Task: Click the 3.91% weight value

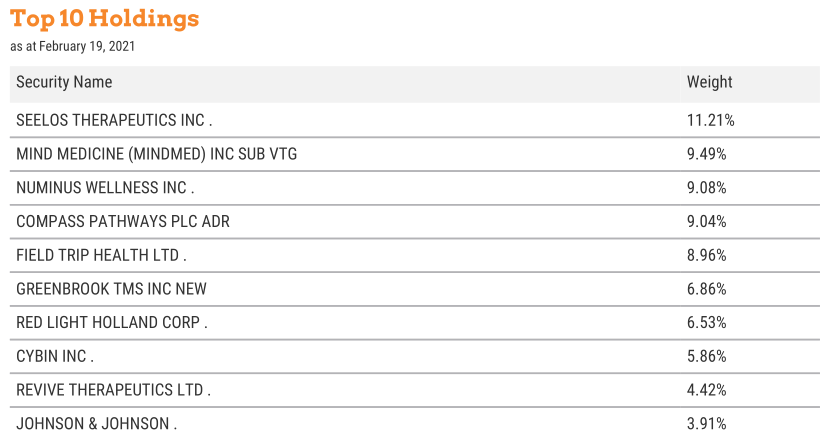Action: point(706,424)
